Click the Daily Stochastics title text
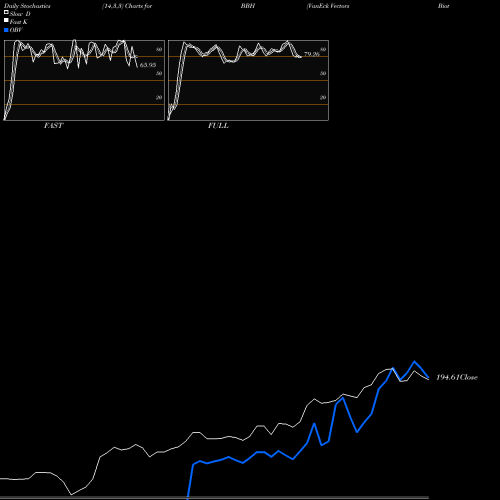Viewport: 500px width, 500px height. pyautogui.click(x=27, y=6)
